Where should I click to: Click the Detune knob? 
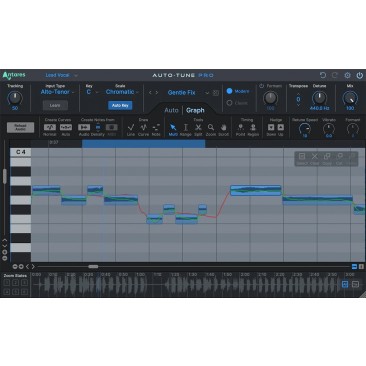click(319, 98)
